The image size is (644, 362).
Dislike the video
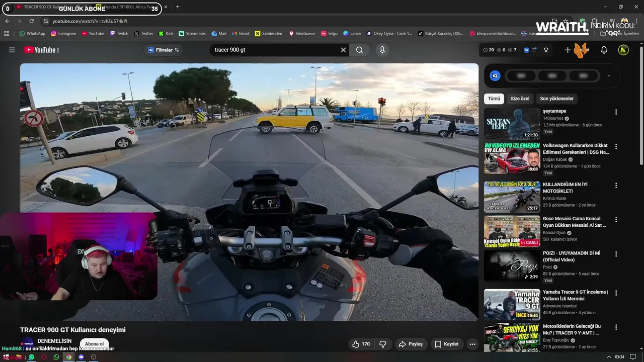click(383, 344)
